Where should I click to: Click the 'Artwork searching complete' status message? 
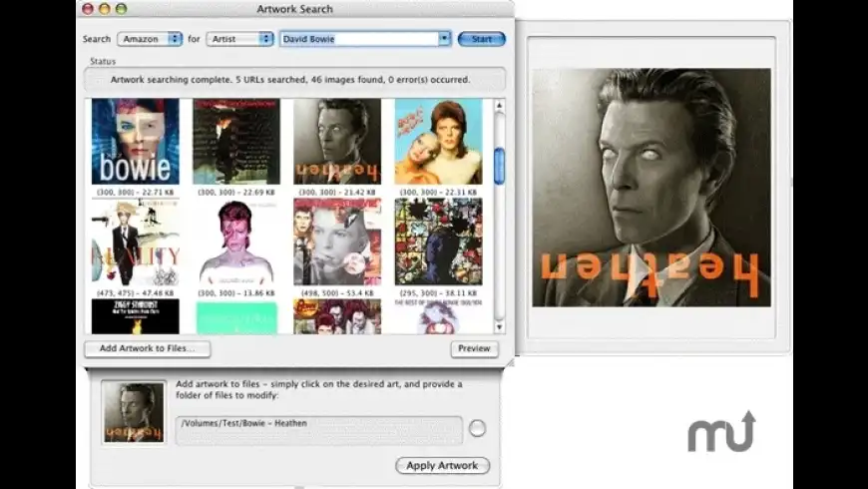290,80
